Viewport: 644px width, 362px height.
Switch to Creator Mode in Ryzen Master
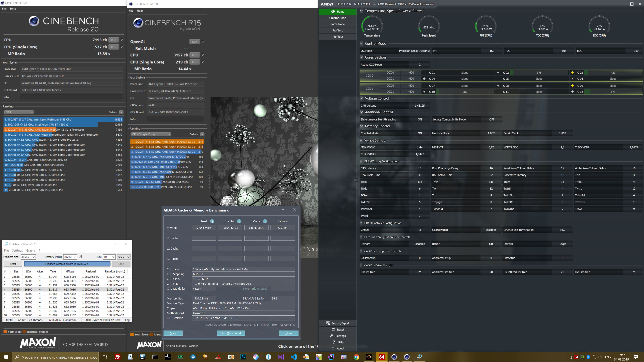[337, 18]
